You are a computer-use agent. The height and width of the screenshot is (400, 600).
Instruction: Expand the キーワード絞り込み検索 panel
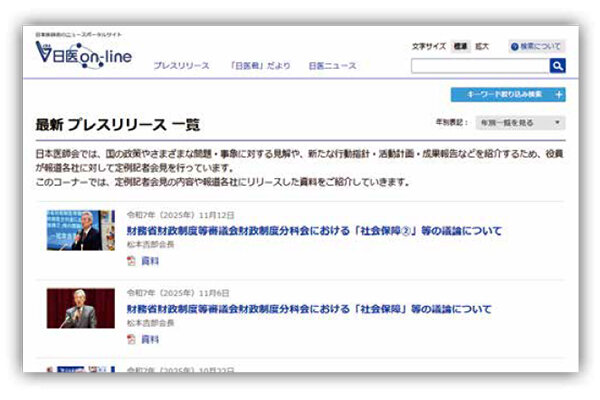click(x=505, y=95)
